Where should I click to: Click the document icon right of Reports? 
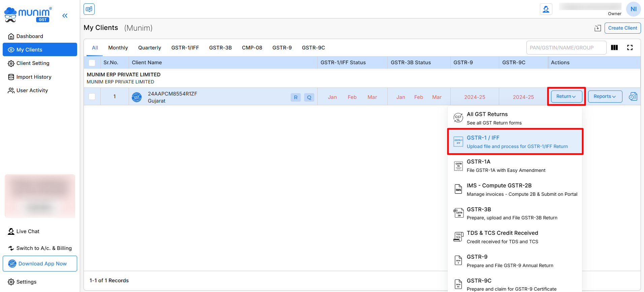pos(633,97)
